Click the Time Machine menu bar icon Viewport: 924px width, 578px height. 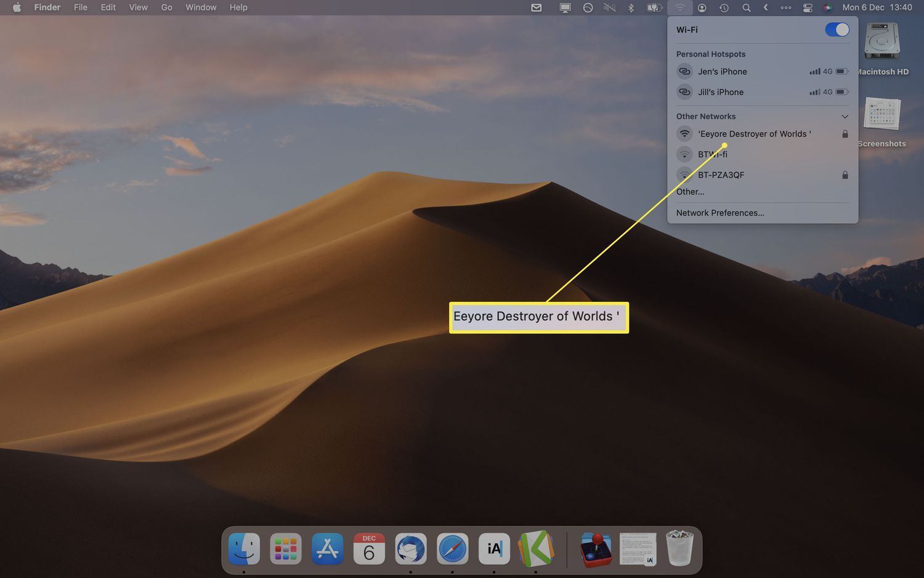(724, 7)
